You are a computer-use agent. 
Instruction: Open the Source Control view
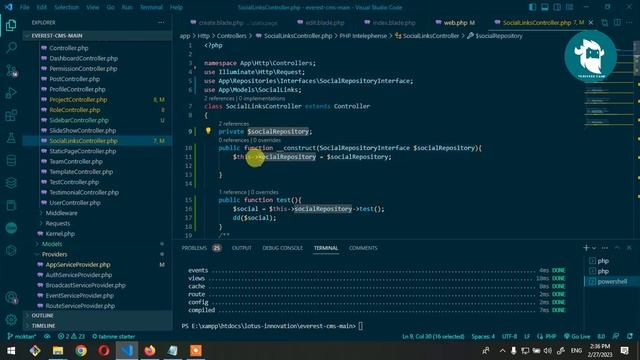pyautogui.click(x=11, y=70)
